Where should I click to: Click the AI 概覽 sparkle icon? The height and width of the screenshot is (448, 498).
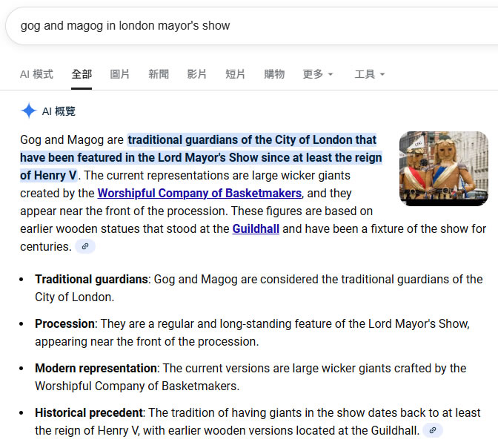(x=29, y=111)
